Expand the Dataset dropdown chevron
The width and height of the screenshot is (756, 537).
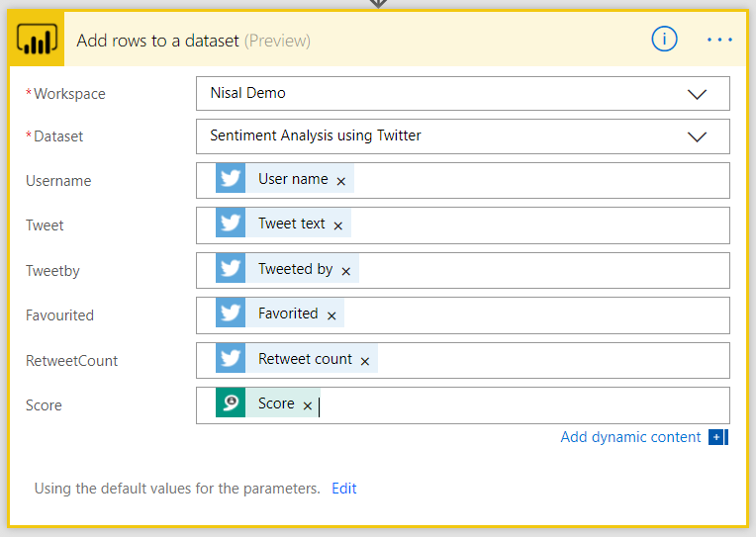697,136
